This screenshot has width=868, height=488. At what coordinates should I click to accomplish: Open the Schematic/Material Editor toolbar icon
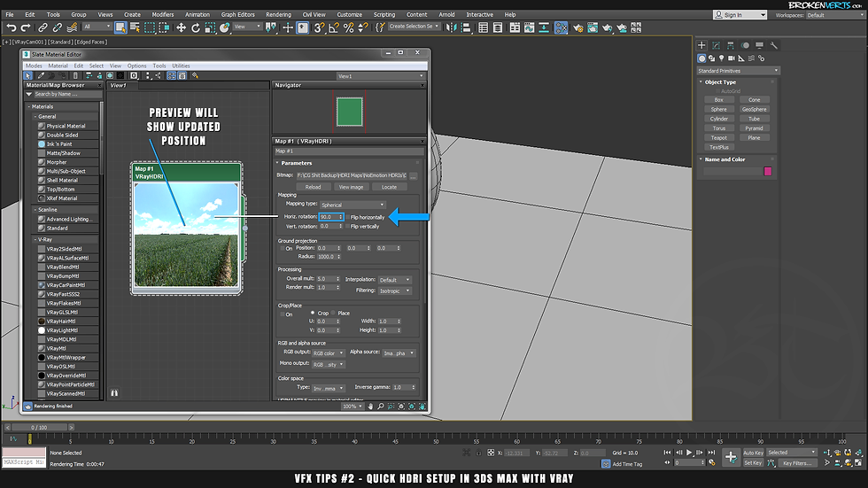561,27
